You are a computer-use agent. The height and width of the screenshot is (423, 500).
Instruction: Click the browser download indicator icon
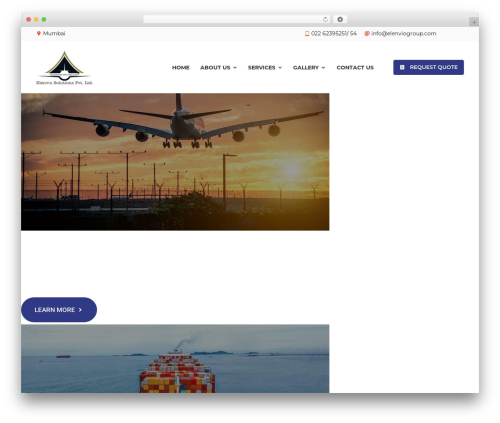tap(340, 19)
